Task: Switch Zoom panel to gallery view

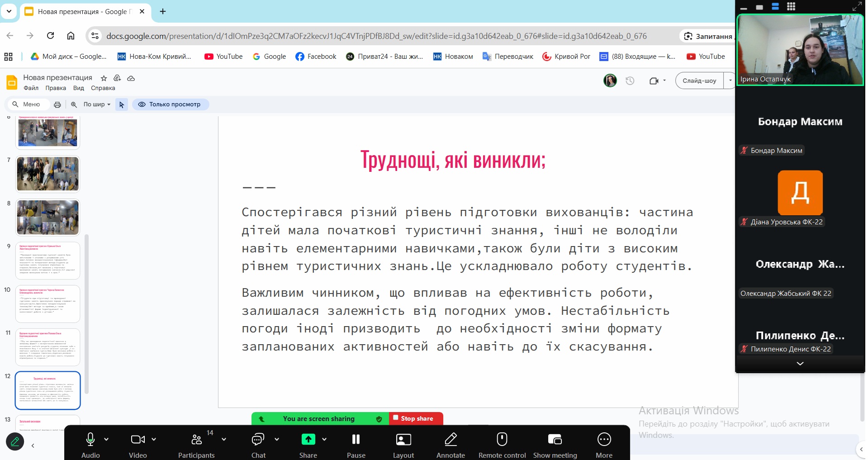Action: click(x=791, y=7)
